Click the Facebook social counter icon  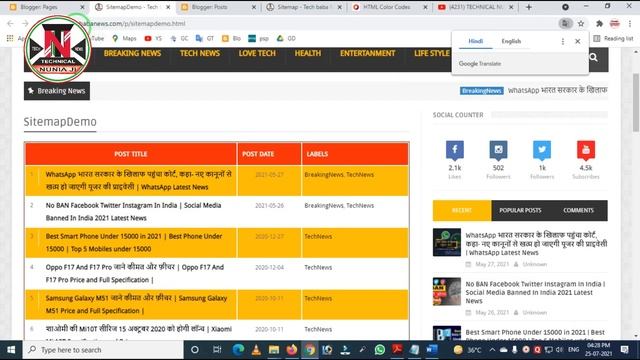[x=455, y=150]
